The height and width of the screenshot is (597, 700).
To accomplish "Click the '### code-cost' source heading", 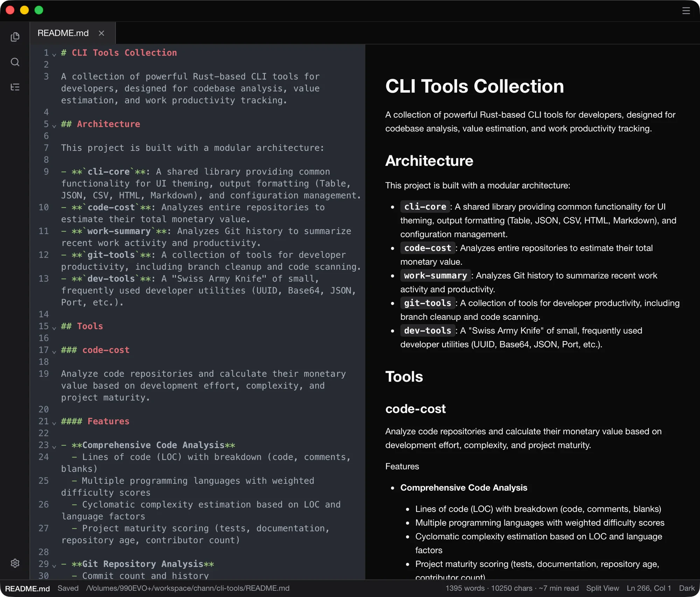I will coord(95,350).
